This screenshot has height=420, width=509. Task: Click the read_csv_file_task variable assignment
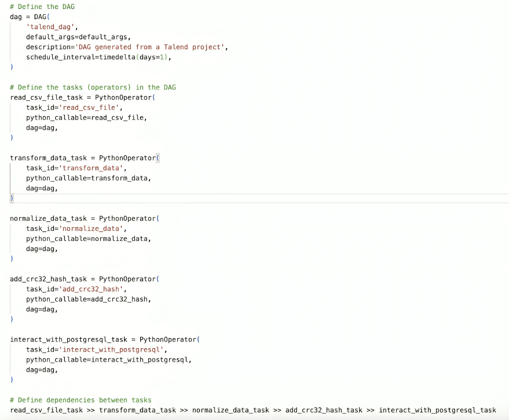point(46,97)
